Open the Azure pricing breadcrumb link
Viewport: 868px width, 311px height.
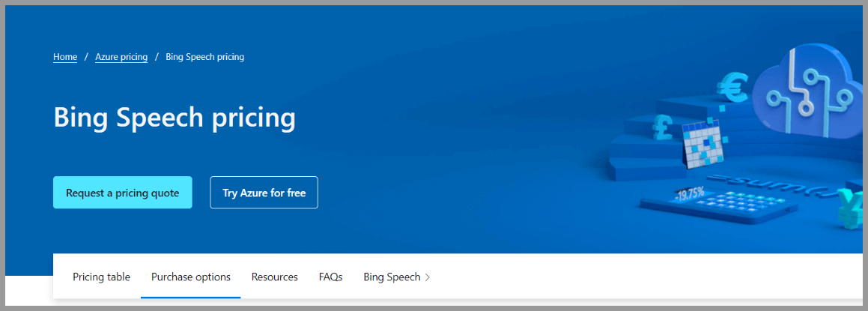coord(121,57)
